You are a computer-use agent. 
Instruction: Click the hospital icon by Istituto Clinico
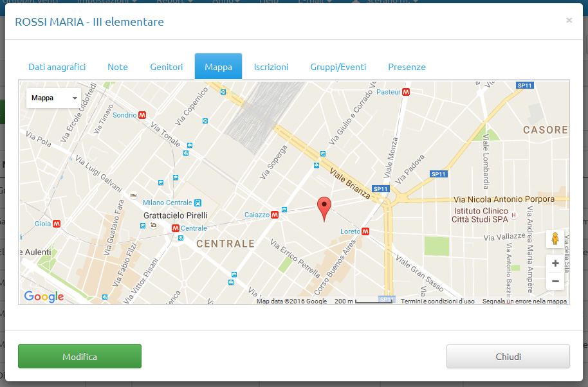(x=514, y=215)
